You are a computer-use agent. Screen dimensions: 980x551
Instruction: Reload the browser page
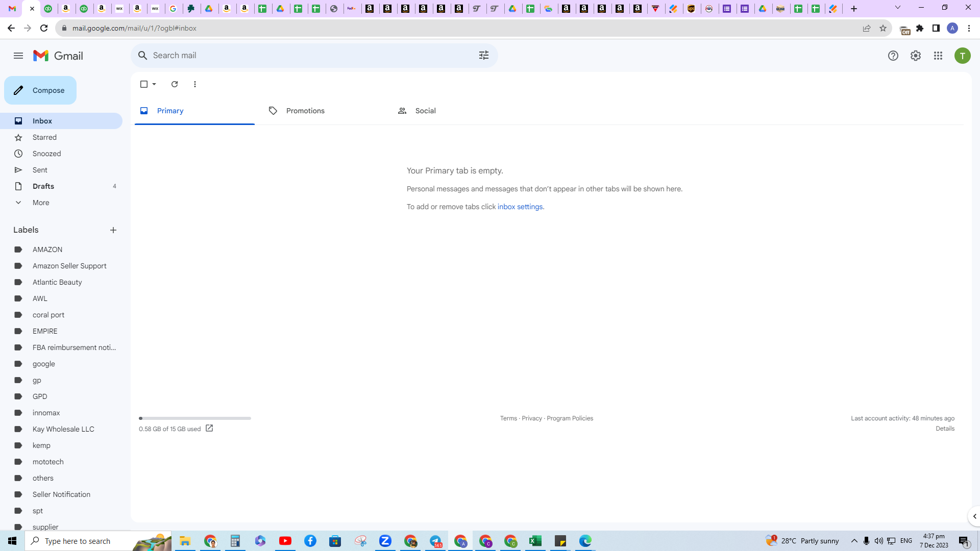tap(44, 28)
